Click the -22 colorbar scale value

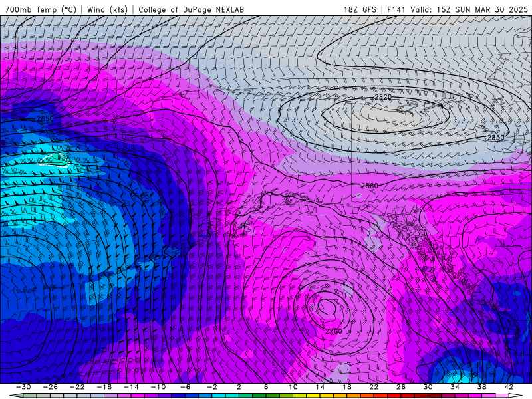pyautogui.click(x=77, y=387)
